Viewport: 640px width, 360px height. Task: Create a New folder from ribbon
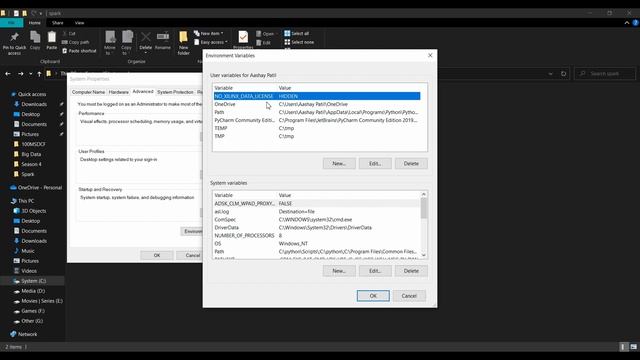click(183, 43)
